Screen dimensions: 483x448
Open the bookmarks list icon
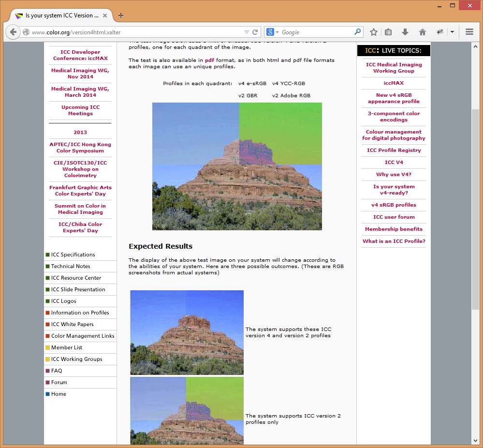388,32
